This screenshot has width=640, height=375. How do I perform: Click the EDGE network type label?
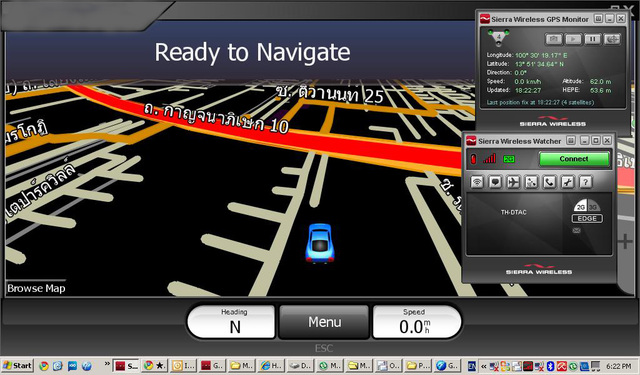[587, 219]
